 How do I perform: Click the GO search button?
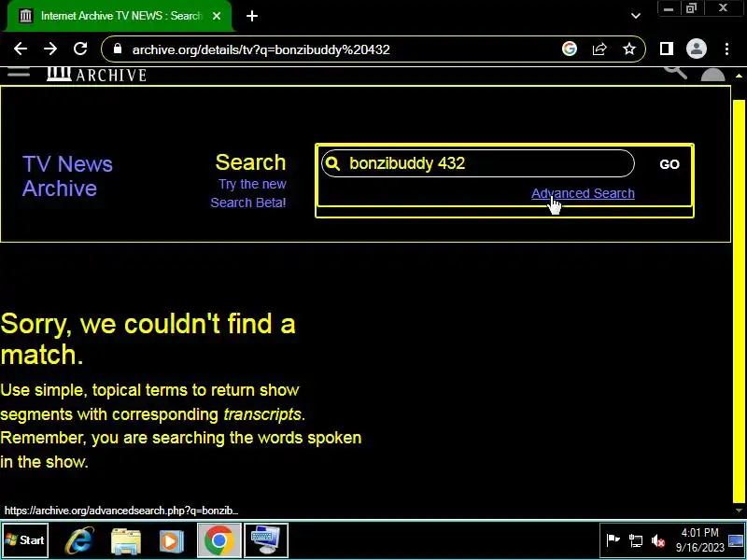669,164
